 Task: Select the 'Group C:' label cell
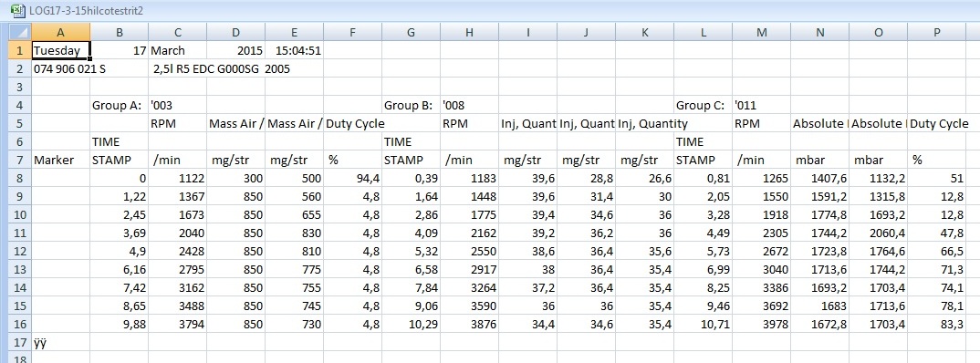tap(704, 106)
